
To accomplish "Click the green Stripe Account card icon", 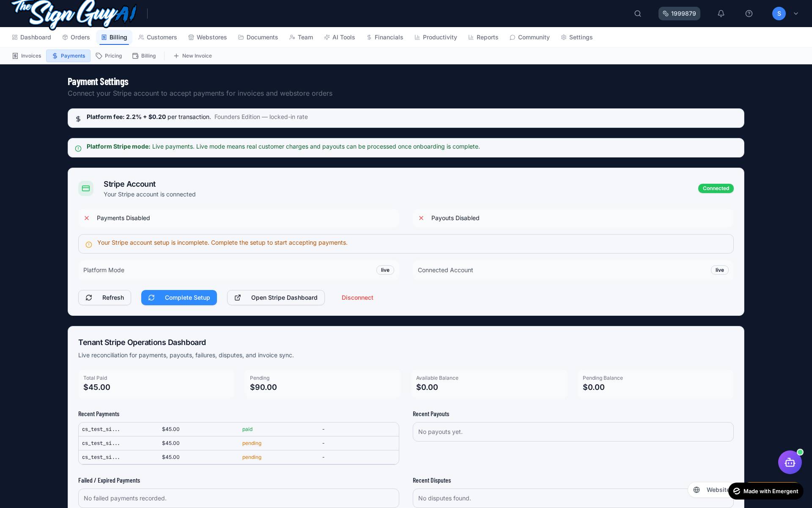I will tap(86, 188).
